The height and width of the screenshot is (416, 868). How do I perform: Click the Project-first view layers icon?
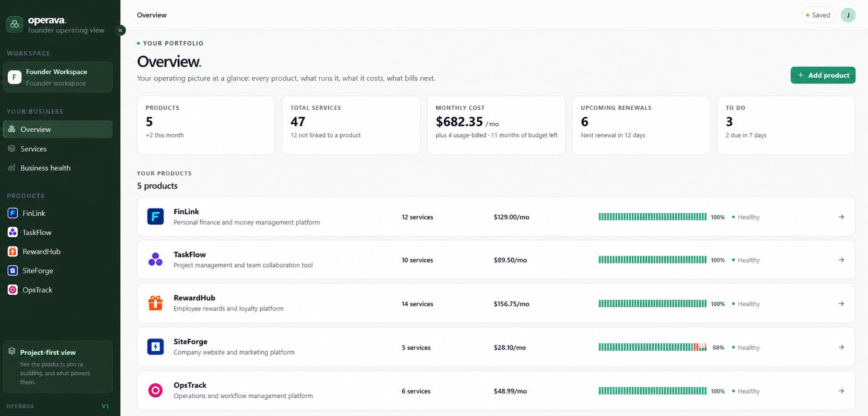(x=12, y=351)
